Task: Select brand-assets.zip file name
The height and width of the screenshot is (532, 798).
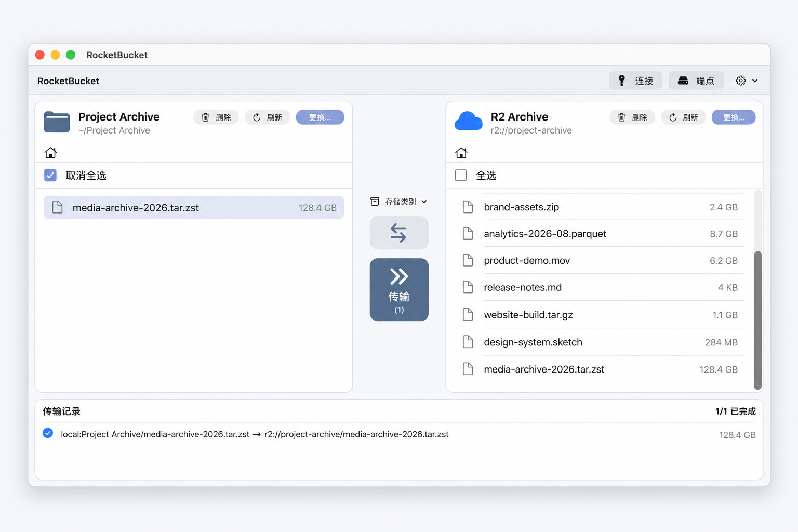Action: [522, 207]
